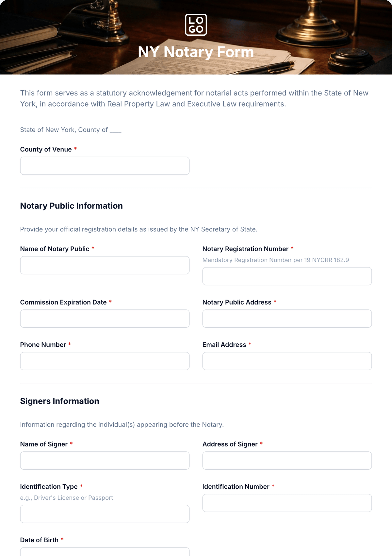Focus the Identification Type field
392x556 pixels.
click(x=105, y=514)
